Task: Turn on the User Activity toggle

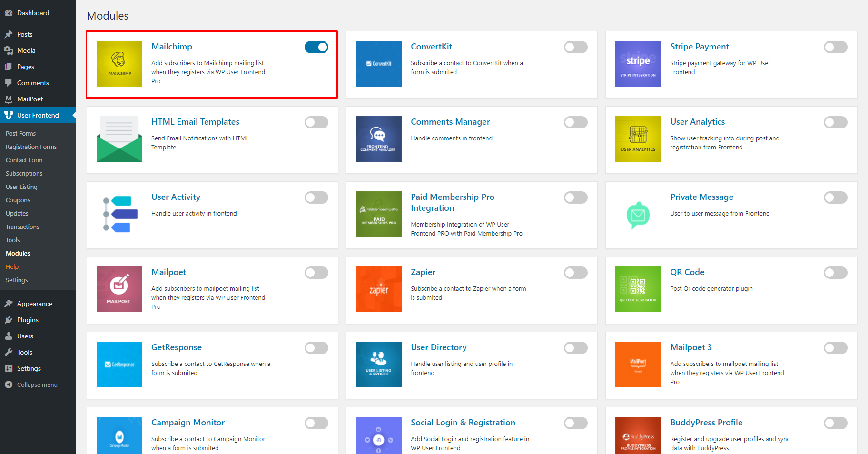Action: point(316,197)
